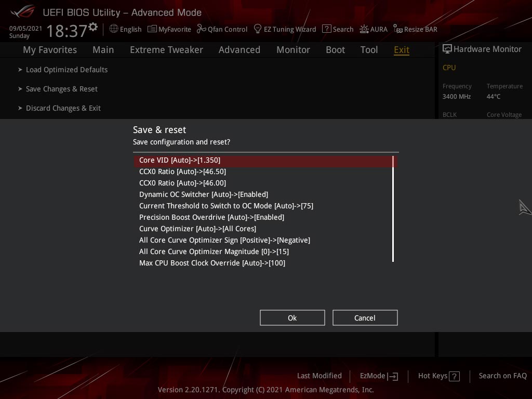Click the Exit tab
532x399 pixels.
402,50
